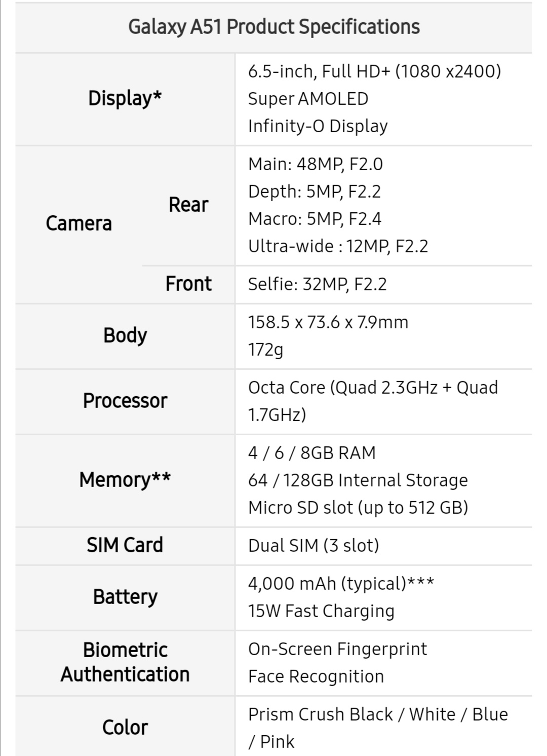Select the Memory** row label

pyautogui.click(x=125, y=480)
